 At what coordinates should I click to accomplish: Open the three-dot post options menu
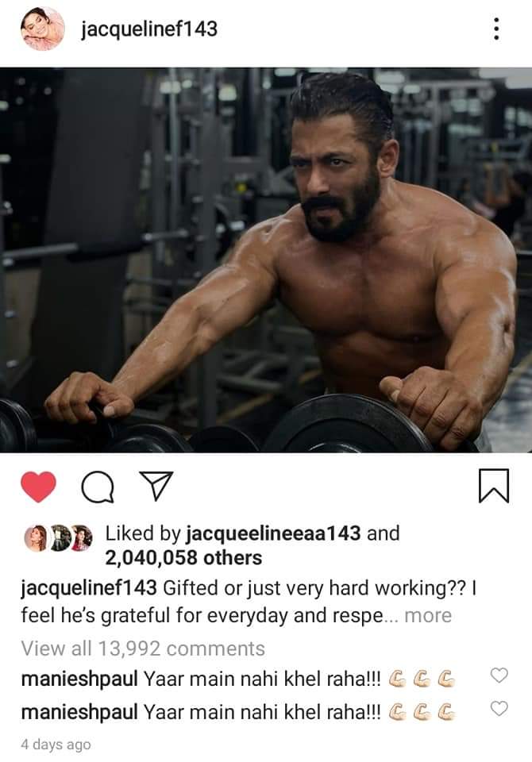click(496, 29)
